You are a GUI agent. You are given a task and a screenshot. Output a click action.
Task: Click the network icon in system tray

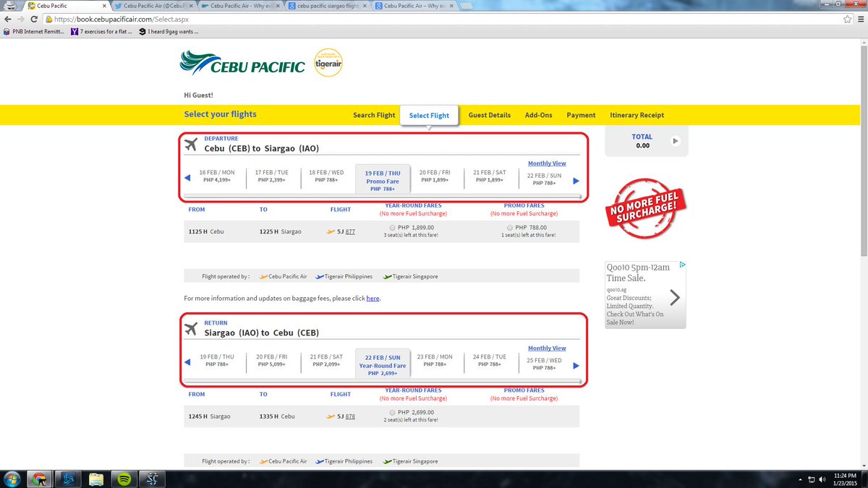(813, 479)
